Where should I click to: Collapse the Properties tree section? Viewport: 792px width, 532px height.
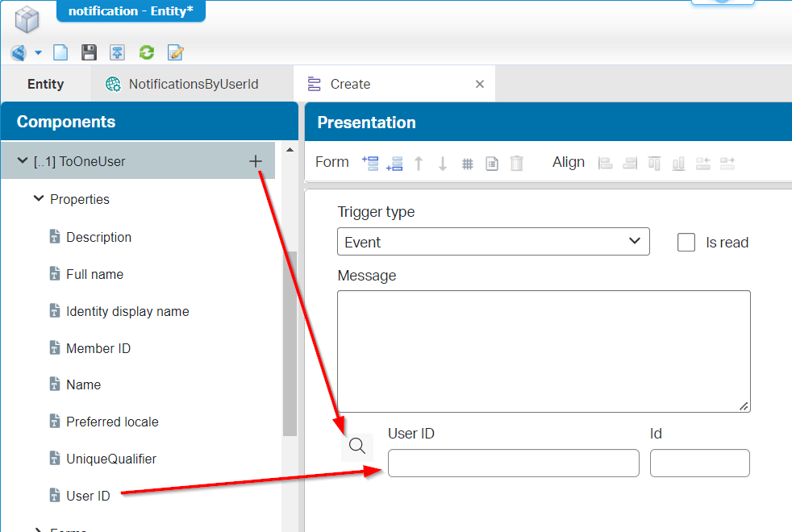pyautogui.click(x=38, y=199)
